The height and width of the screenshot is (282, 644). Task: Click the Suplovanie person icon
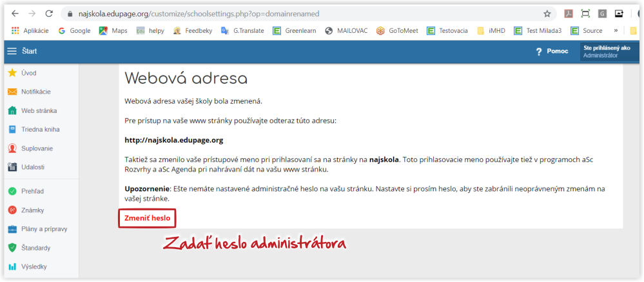12,148
